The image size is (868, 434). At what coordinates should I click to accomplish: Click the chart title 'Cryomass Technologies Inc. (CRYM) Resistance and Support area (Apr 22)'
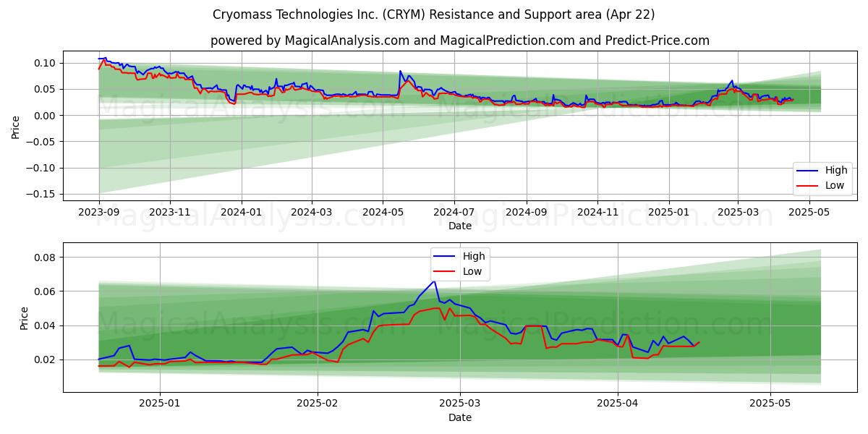click(434, 14)
